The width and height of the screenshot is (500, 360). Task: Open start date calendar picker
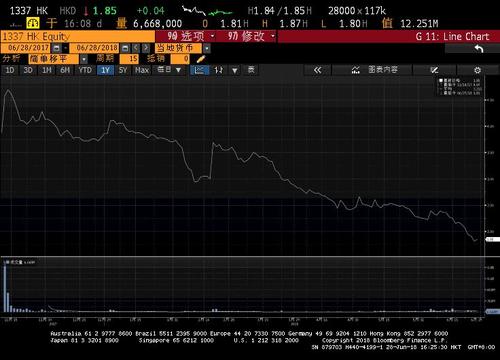[x=56, y=48]
